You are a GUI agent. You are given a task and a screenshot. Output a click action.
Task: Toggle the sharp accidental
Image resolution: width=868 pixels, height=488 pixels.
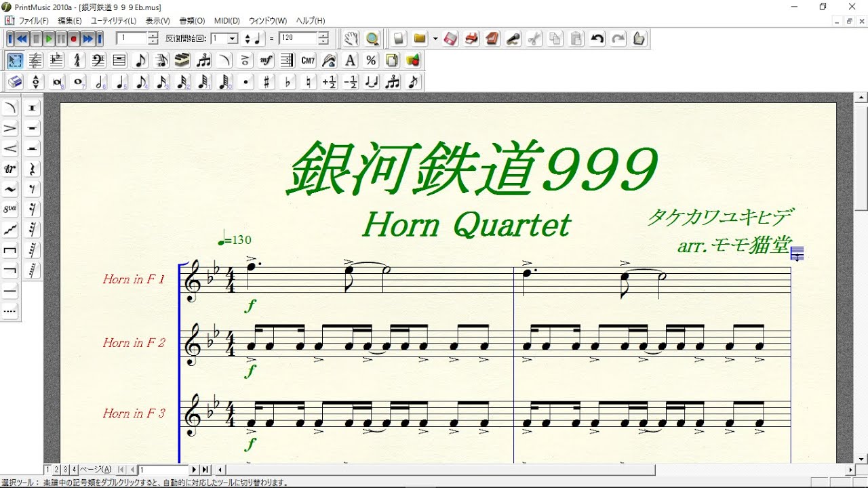pyautogui.click(x=267, y=82)
